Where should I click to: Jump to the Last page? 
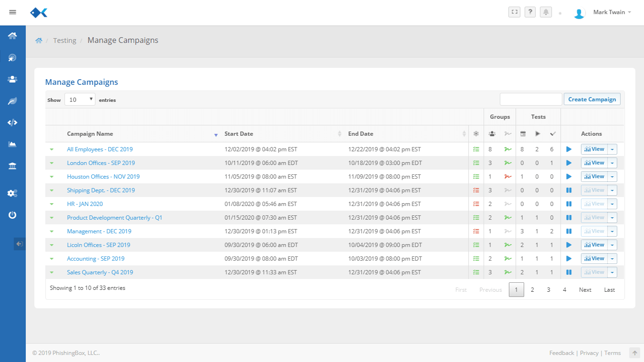tap(609, 290)
